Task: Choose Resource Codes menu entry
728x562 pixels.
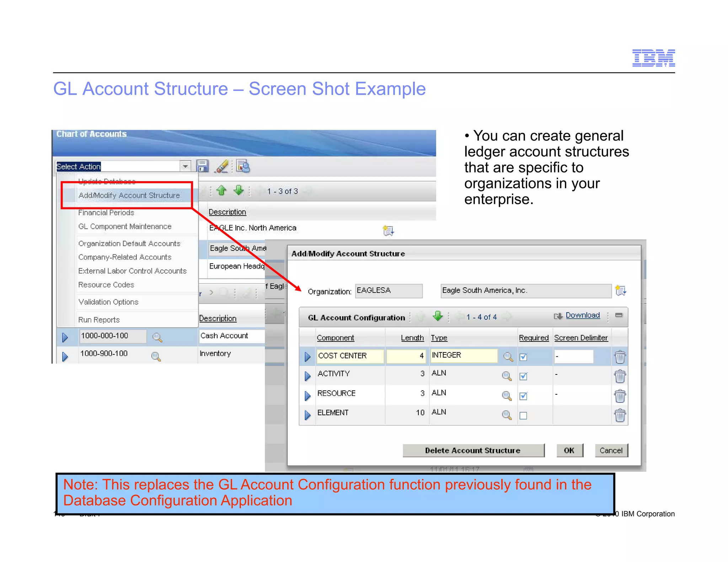Action: (x=106, y=285)
